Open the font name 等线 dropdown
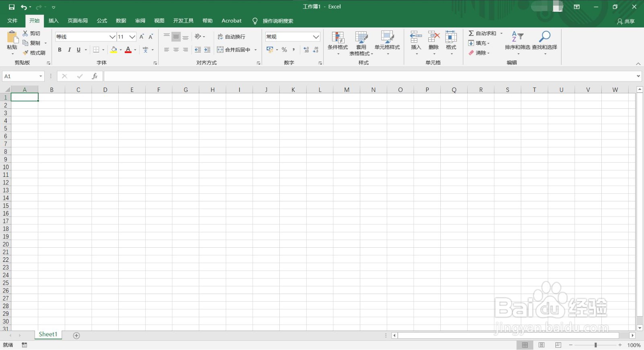The image size is (644, 350). click(x=112, y=37)
